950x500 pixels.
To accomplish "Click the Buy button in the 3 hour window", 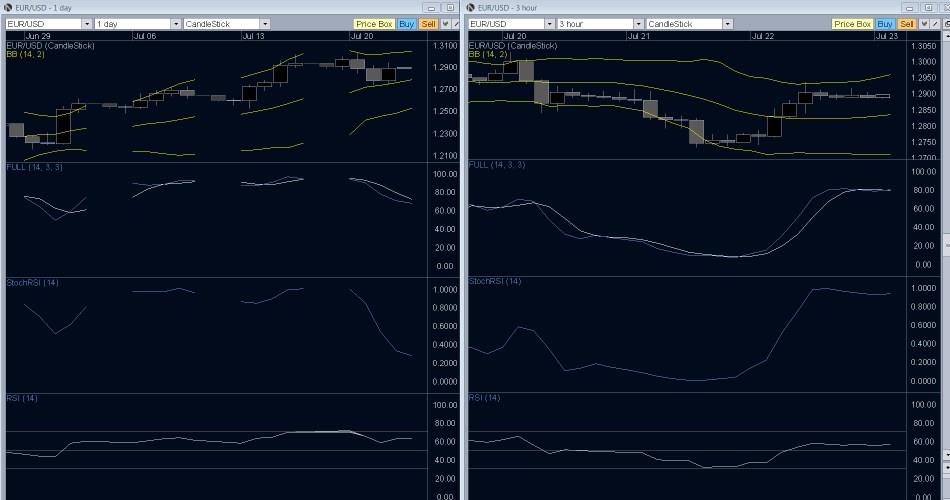I will click(885, 24).
